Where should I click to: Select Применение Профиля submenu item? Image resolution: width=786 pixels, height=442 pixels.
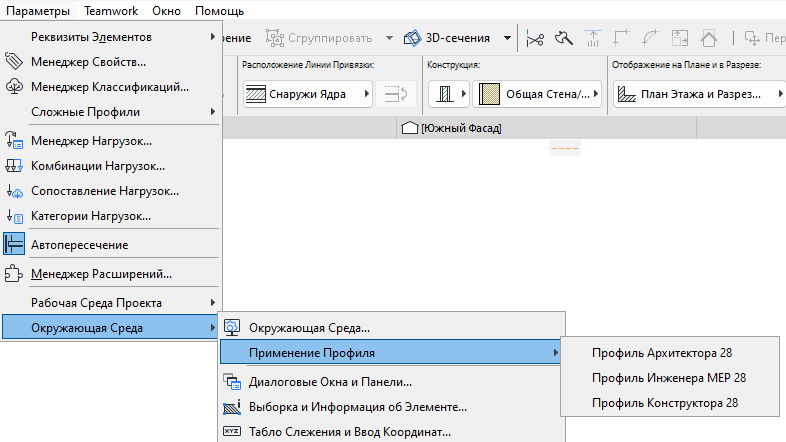tap(391, 353)
